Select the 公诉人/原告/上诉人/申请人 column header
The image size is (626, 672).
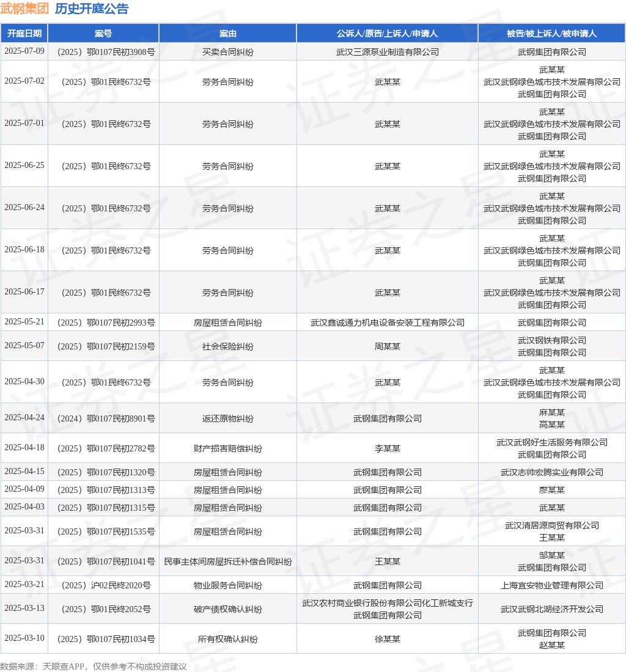click(387, 34)
